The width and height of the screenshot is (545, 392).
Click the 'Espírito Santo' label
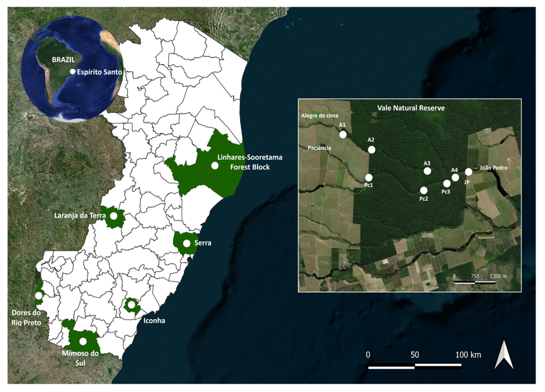point(99,72)
